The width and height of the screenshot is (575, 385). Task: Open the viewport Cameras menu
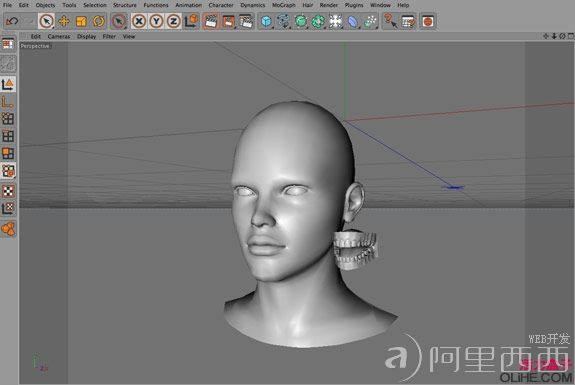coord(59,36)
